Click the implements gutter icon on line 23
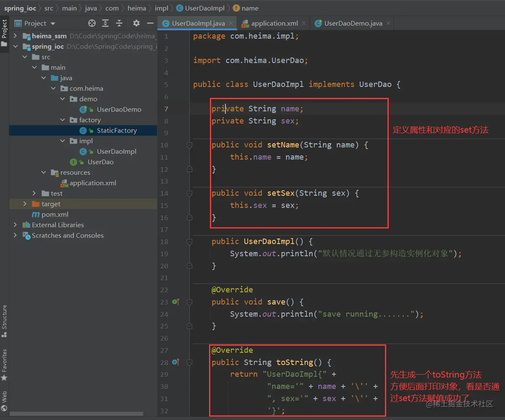The height and width of the screenshot is (420, 505). click(176, 302)
